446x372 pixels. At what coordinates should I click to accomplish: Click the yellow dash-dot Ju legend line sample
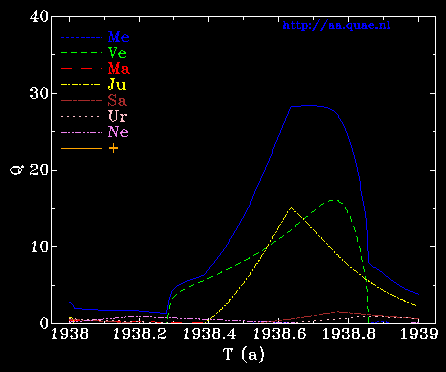[x=81, y=85]
